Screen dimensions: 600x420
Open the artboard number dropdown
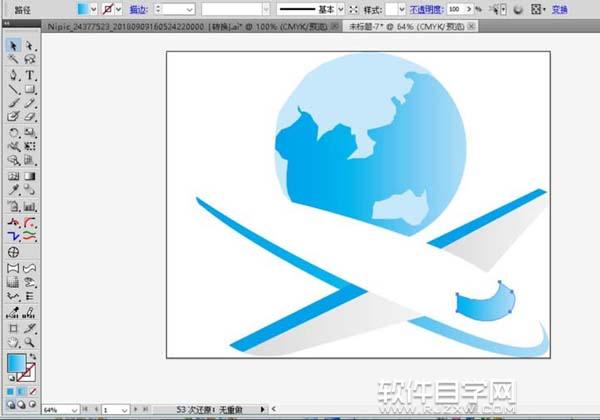124,410
